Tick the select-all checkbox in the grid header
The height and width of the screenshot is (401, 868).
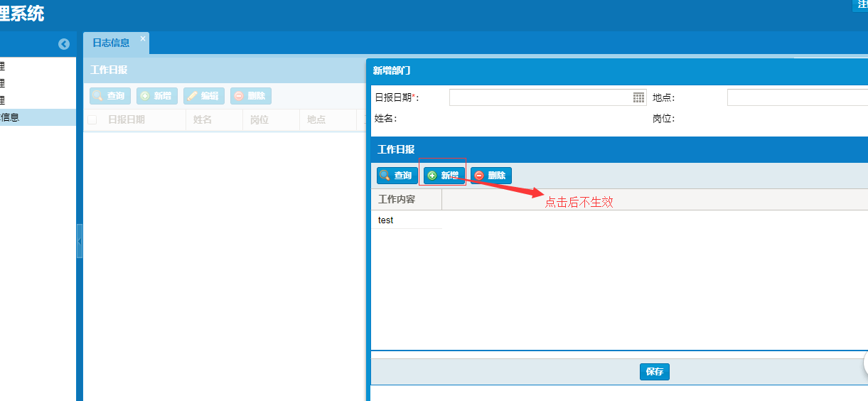(92, 120)
